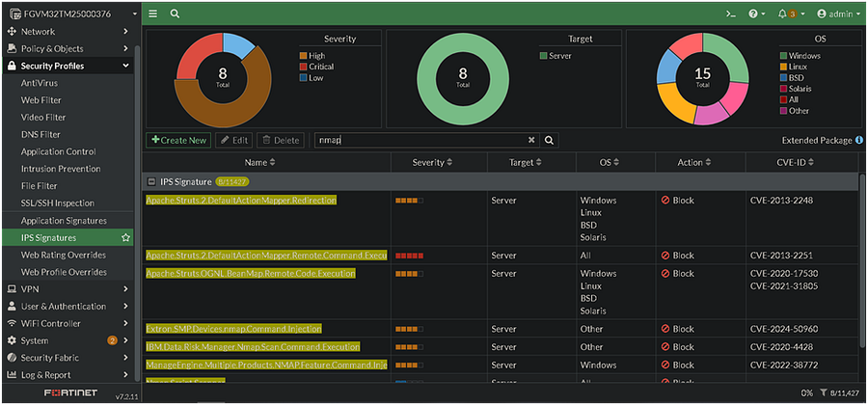Expand the Log & Report menu

[x=68, y=374]
